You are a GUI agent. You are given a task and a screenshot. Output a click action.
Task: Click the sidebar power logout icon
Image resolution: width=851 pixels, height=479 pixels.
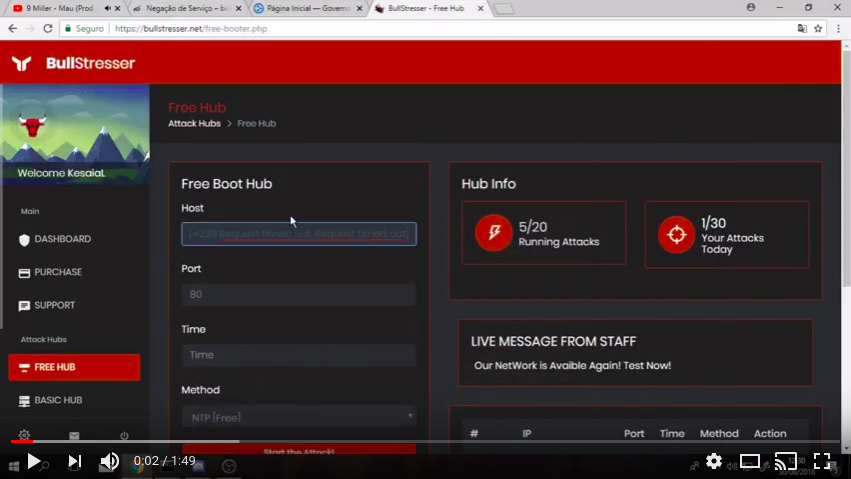[x=124, y=435]
